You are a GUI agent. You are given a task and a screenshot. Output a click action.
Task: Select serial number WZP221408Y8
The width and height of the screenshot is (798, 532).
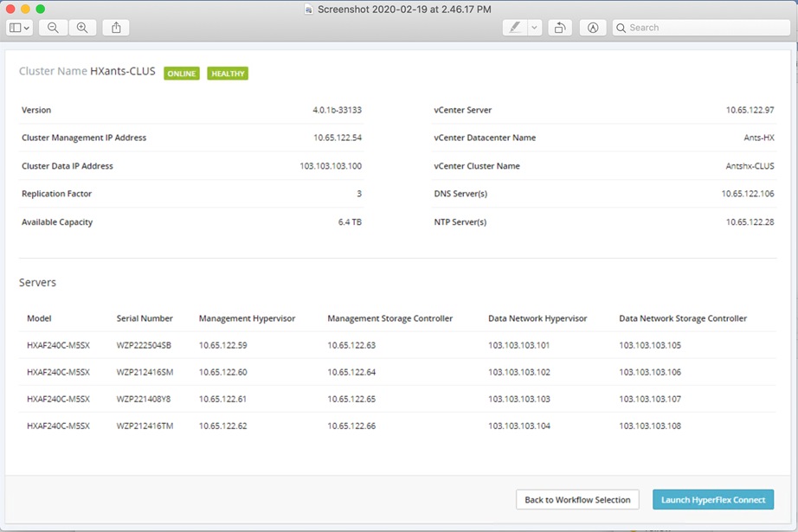[x=144, y=400]
